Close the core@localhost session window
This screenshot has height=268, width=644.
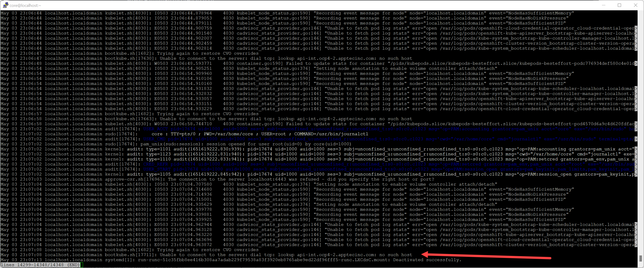click(x=636, y=5)
